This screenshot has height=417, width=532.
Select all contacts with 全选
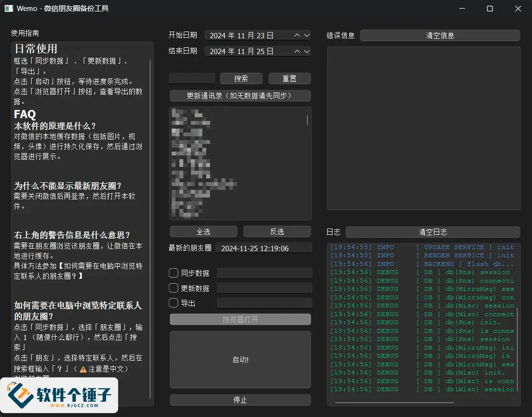(204, 231)
